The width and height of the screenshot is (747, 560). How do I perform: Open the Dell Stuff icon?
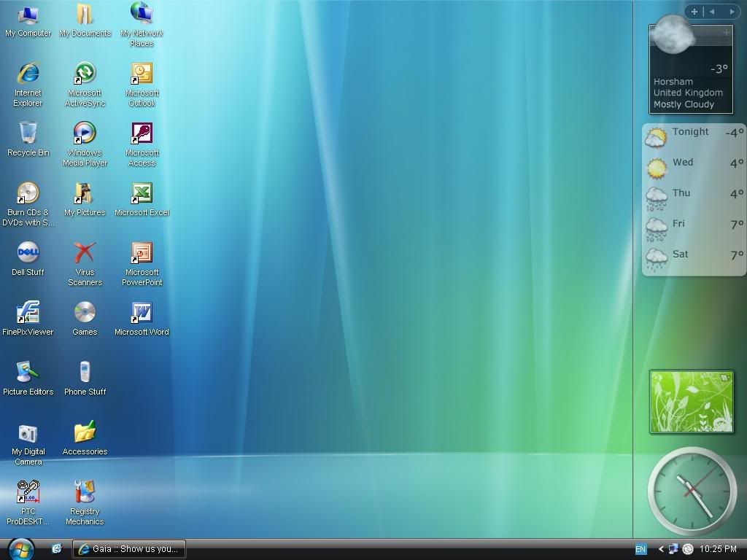(x=28, y=259)
